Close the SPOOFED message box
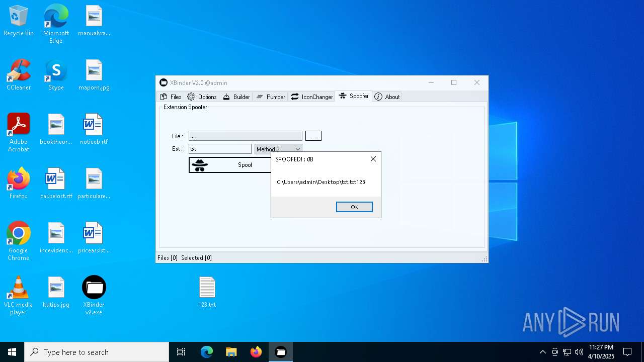Image resolution: width=644 pixels, height=362 pixels. [x=373, y=159]
